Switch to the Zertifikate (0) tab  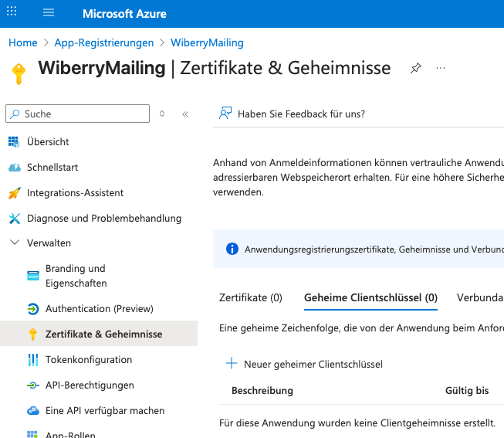click(x=250, y=297)
